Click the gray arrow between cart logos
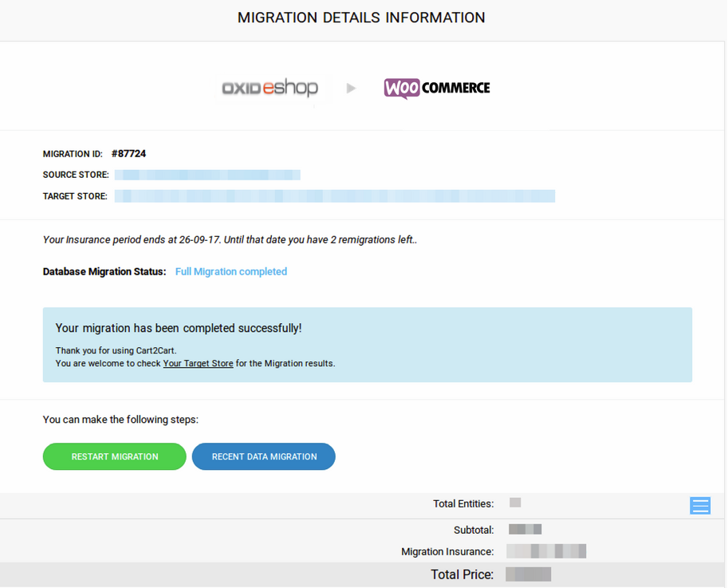 (351, 88)
